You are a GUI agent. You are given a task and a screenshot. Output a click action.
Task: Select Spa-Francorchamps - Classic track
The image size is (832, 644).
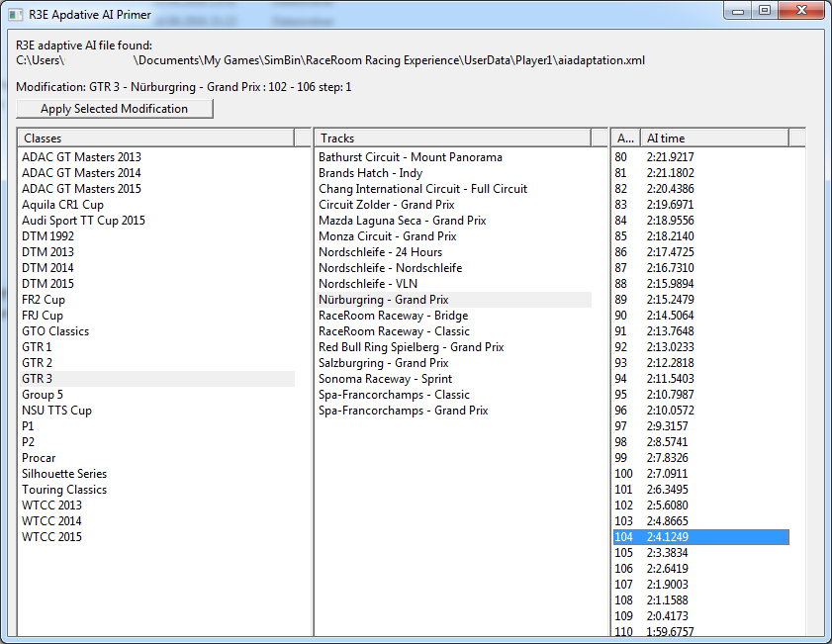point(454,395)
